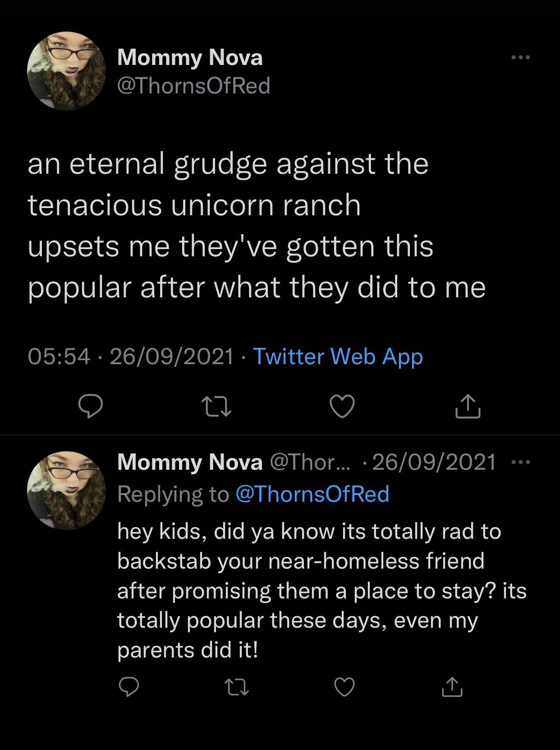Viewport: 560px width, 750px height.
Task: Open @ThornsOfRed handle under header name
Action: [194, 86]
